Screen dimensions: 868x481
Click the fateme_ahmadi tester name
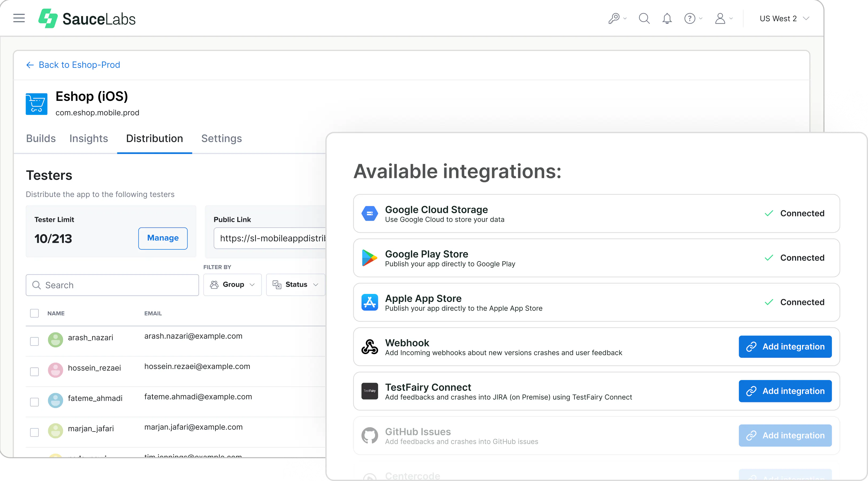[x=95, y=398]
